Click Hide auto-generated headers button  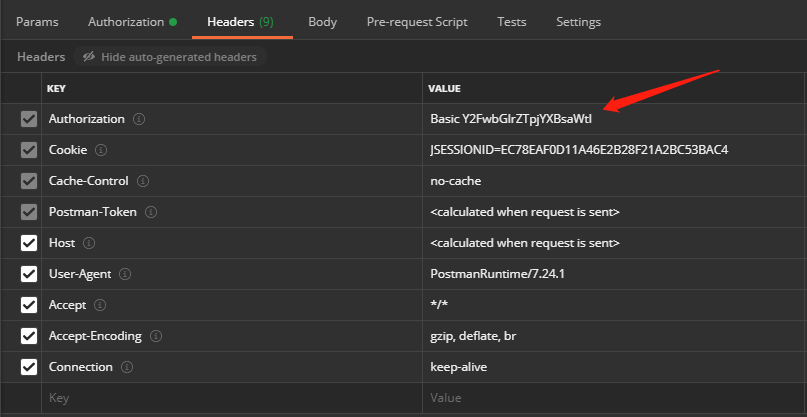coord(169,57)
